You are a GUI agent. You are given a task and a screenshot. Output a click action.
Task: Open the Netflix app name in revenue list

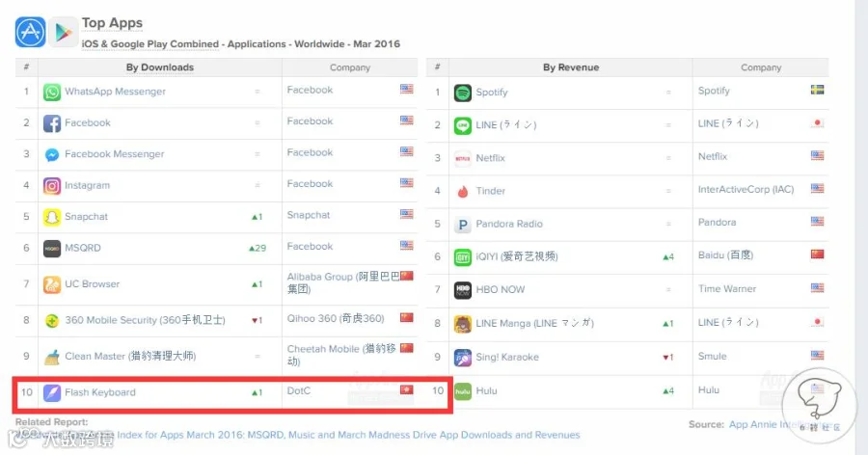pos(491,158)
